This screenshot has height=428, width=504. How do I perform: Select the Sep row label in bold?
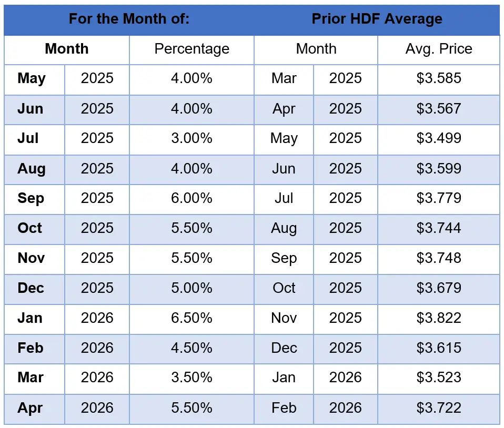[31, 198]
